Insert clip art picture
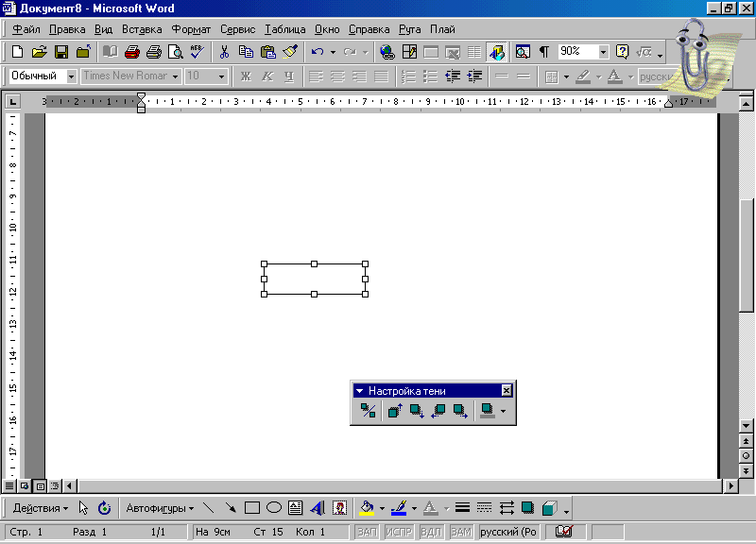Viewport: 756px width, 544px height. coord(339,508)
